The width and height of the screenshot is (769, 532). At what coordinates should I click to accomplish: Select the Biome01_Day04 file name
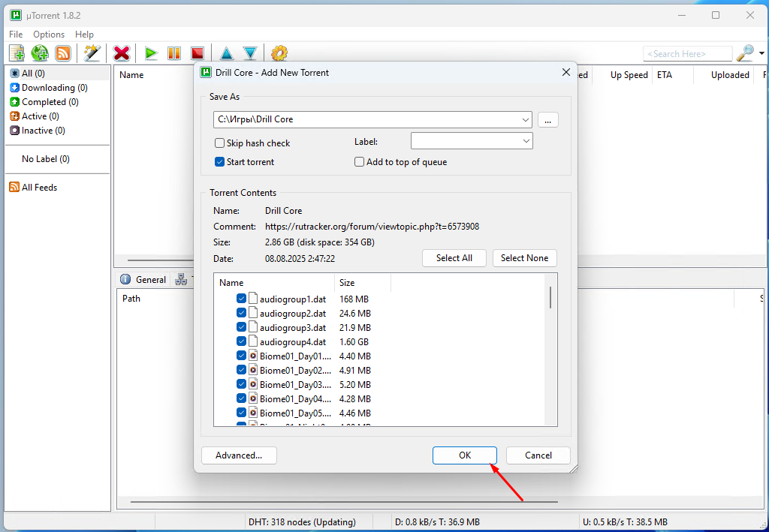(x=295, y=398)
